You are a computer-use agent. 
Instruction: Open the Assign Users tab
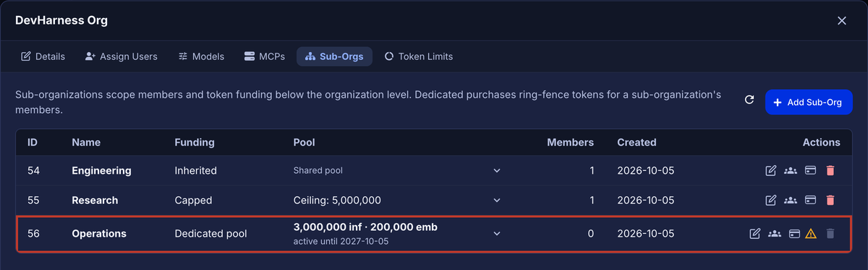[122, 56]
